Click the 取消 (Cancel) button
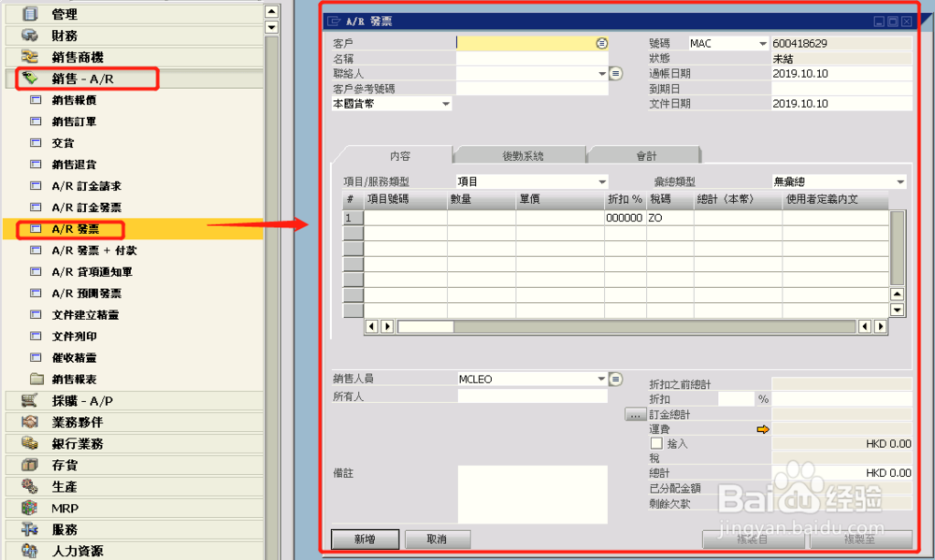Image resolution: width=935 pixels, height=560 pixels. (x=436, y=538)
